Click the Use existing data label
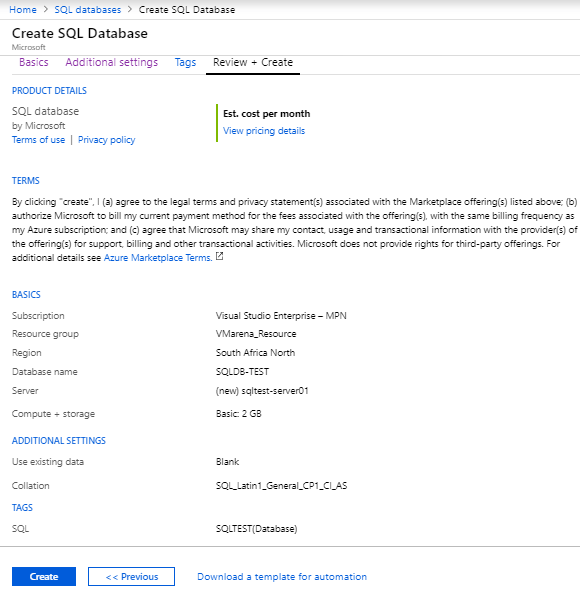This screenshot has height=596, width=580. point(48,462)
